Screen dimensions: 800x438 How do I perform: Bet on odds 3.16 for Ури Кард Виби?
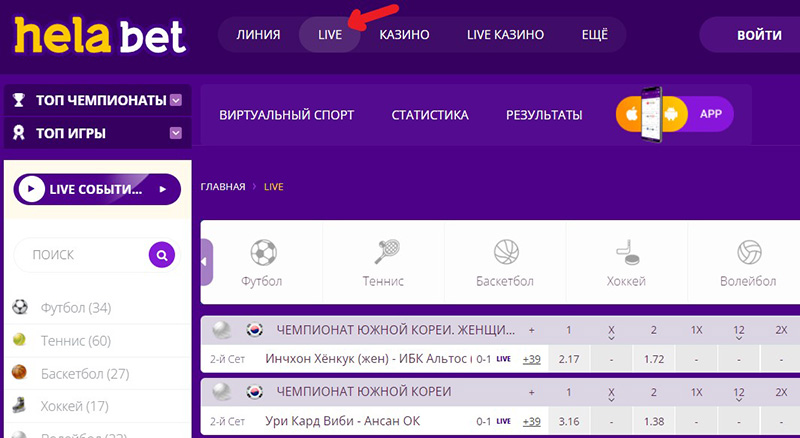[x=569, y=422]
